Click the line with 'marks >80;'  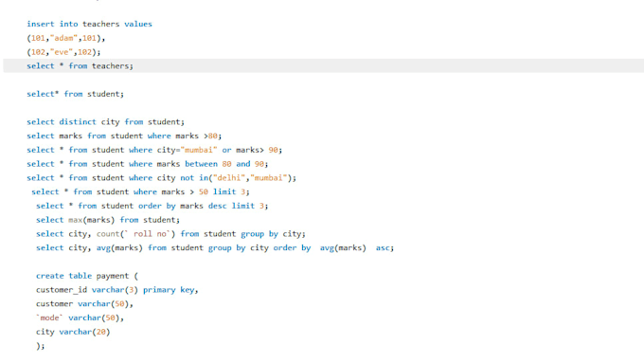coord(124,136)
